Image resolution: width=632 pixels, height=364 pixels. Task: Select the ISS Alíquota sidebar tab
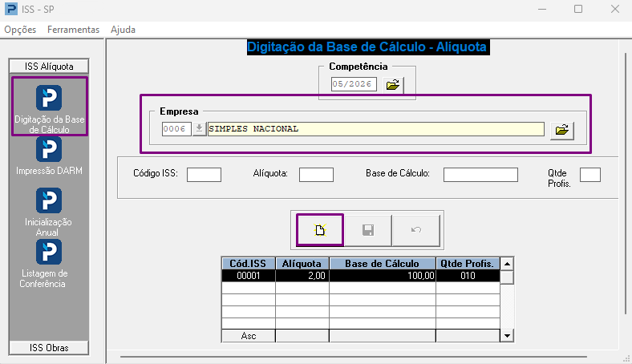49,66
